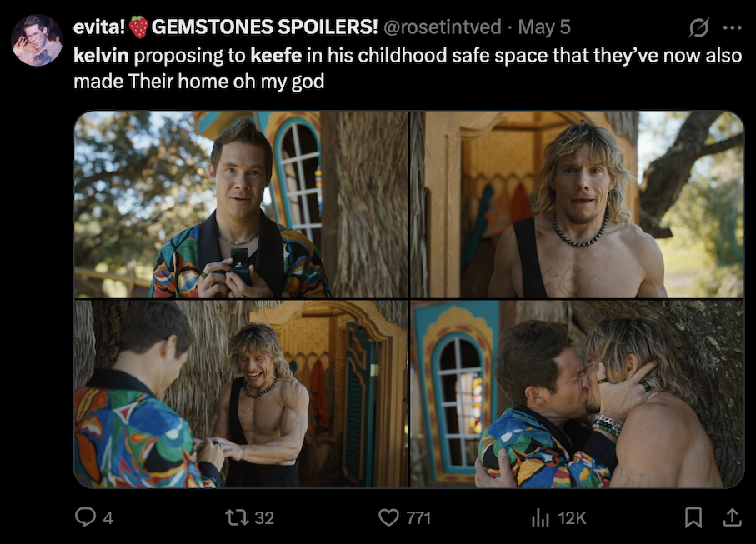
Task: Like the tweet with the heart icon
Action: [389, 517]
